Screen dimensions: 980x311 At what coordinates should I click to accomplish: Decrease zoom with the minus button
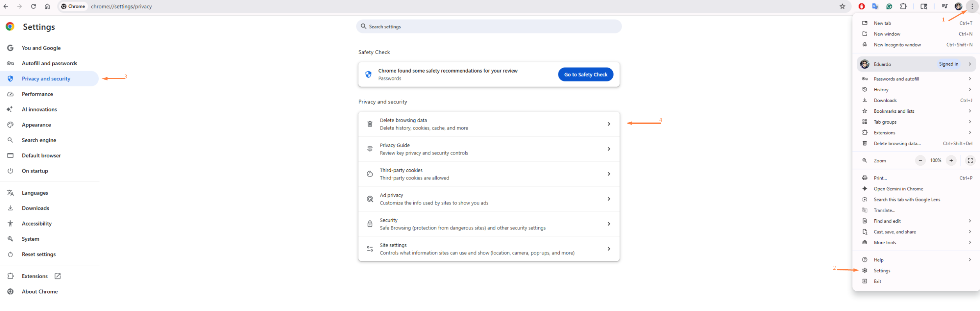920,160
